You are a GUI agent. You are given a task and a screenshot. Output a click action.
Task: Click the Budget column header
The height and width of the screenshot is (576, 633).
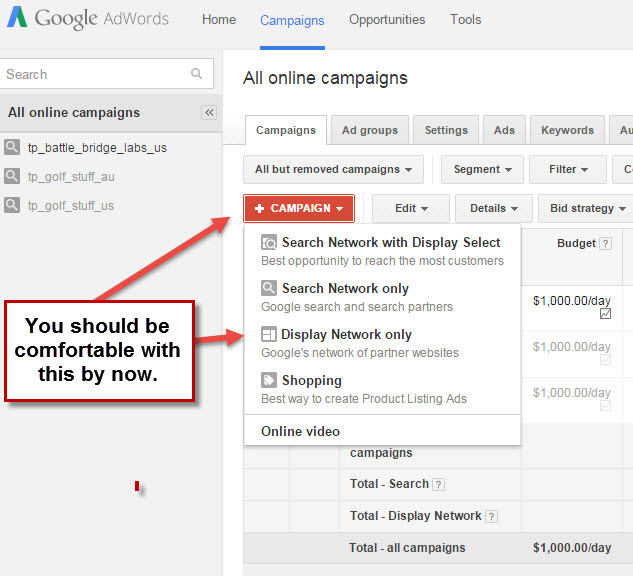(576, 243)
